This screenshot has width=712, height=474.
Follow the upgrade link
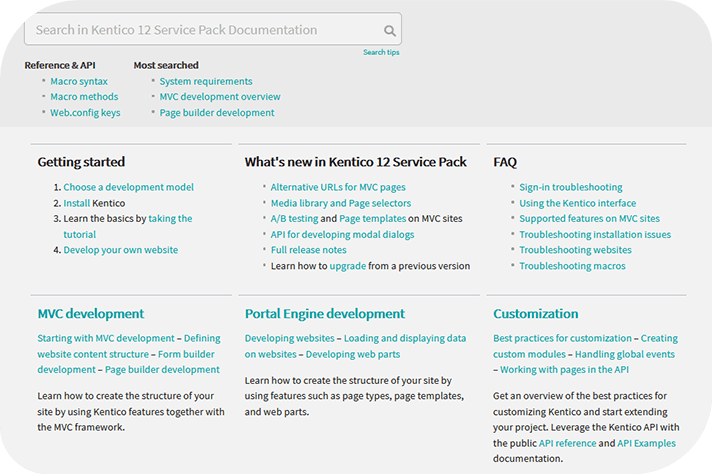(x=347, y=266)
